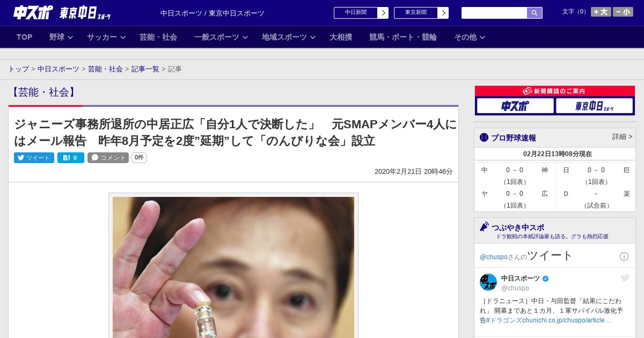The width and height of the screenshot is (644, 338).
Task: Click the Hatena bookmark B! button
Action: [71, 158]
